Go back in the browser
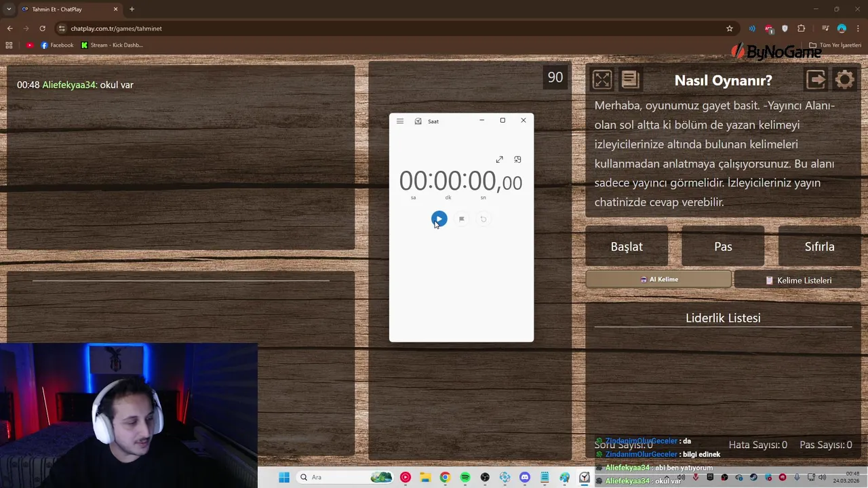This screenshot has height=488, width=868. (x=9, y=28)
